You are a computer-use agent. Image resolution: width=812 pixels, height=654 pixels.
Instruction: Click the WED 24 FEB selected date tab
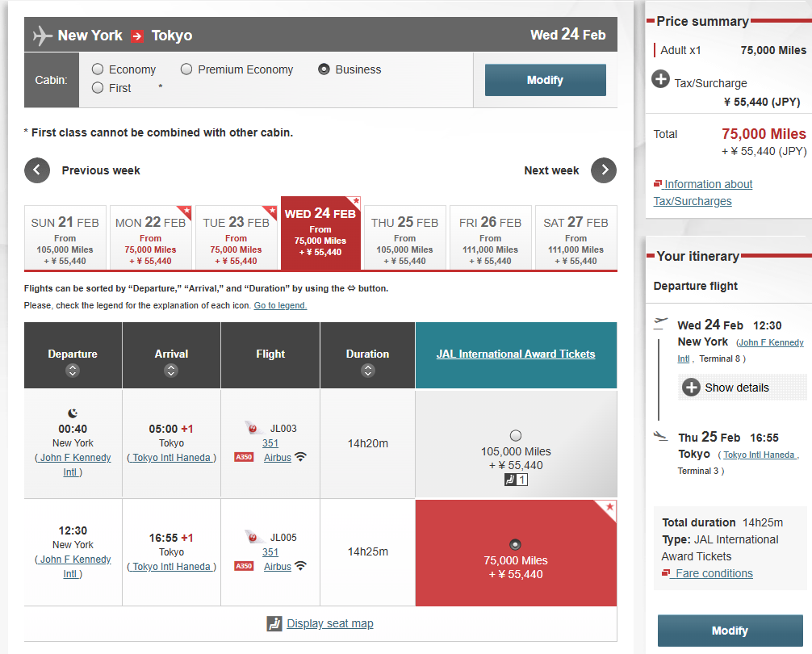(320, 233)
